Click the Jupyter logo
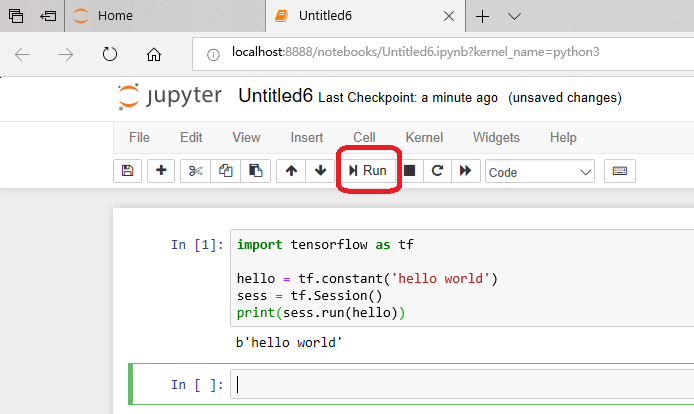694x414 pixels. 170,96
